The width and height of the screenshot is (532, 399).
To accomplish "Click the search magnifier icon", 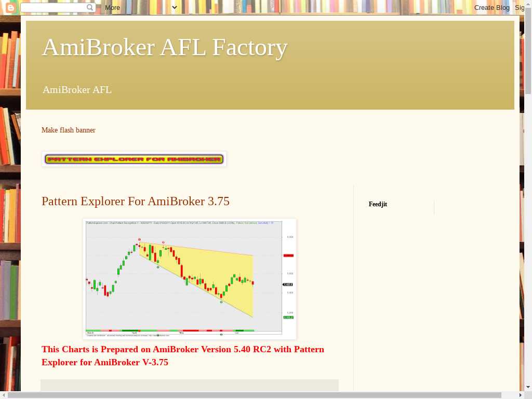I will coord(90,7).
